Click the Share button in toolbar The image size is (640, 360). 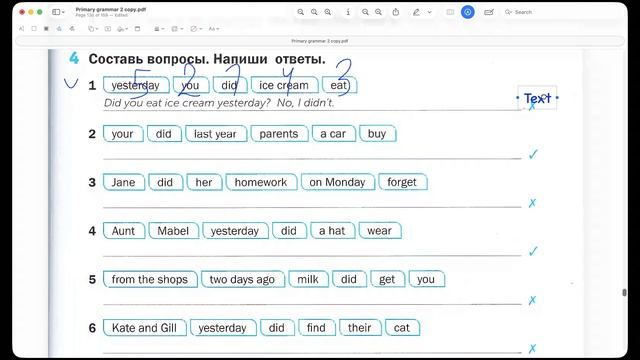(396, 12)
